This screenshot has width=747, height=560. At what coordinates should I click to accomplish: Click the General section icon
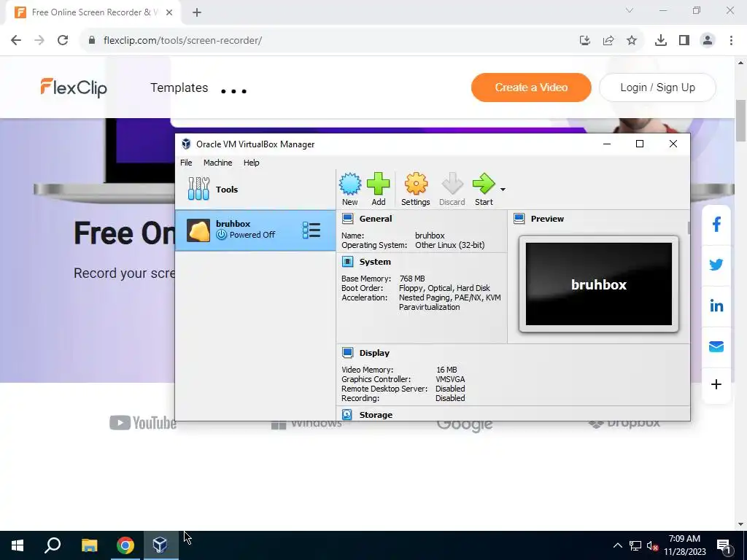[348, 219]
